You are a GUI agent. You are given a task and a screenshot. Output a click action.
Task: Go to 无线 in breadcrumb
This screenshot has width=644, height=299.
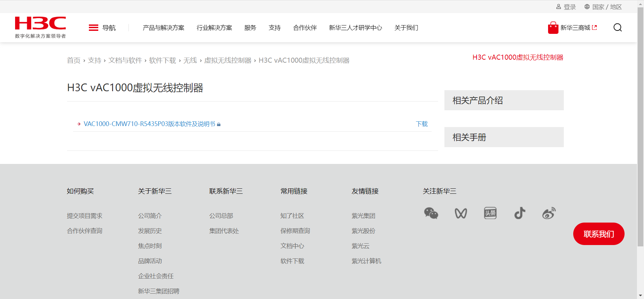pos(190,60)
